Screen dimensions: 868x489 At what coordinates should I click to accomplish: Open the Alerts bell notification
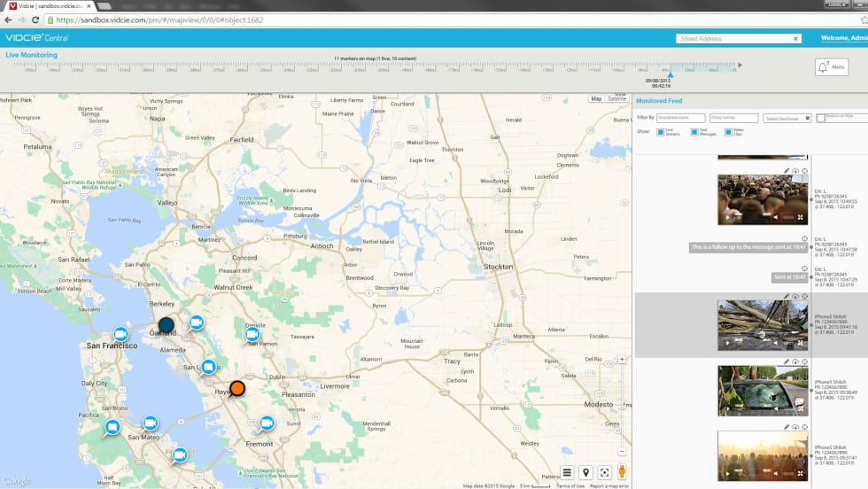coord(832,67)
